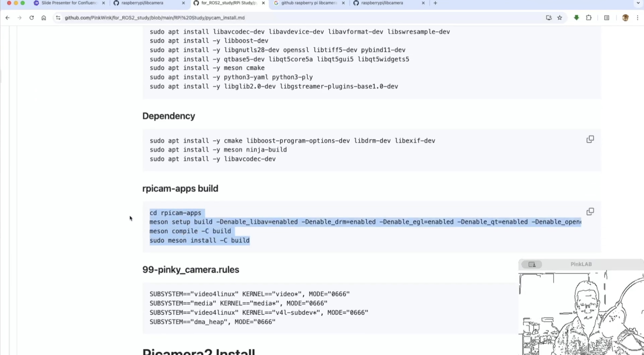Open the Chrome three-dot menu

pos(638,18)
